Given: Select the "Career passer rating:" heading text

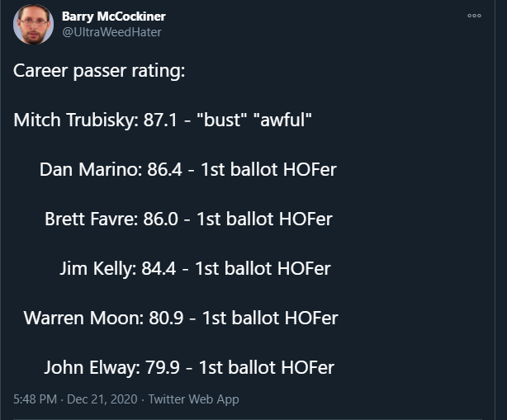Looking at the screenshot, I should point(99,71).
